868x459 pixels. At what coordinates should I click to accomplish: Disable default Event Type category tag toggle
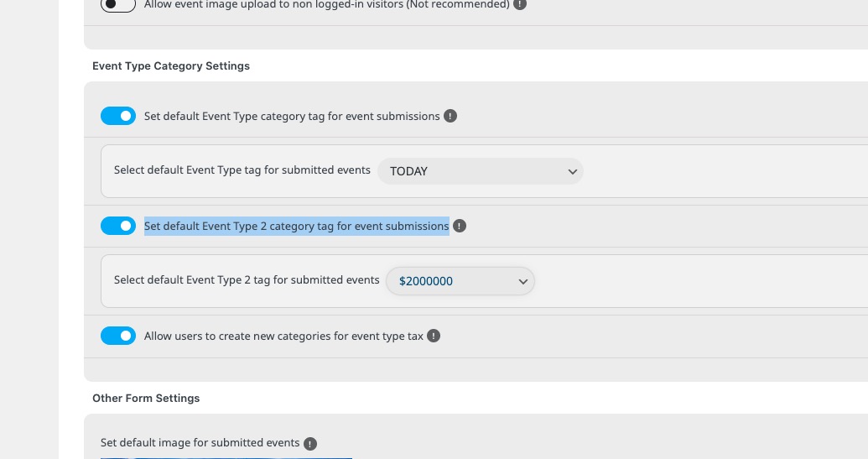[118, 116]
